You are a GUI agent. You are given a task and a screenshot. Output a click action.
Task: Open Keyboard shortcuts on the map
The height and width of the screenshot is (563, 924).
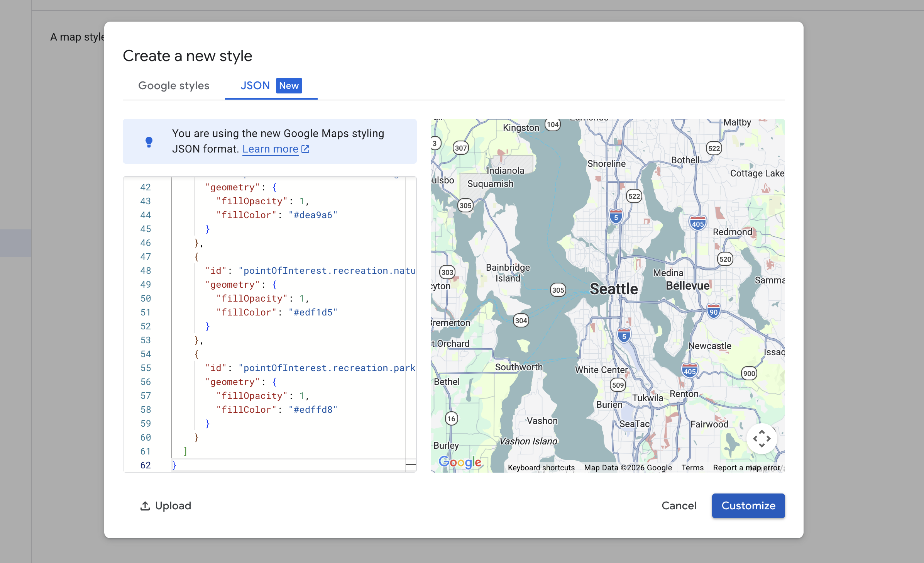[541, 468]
